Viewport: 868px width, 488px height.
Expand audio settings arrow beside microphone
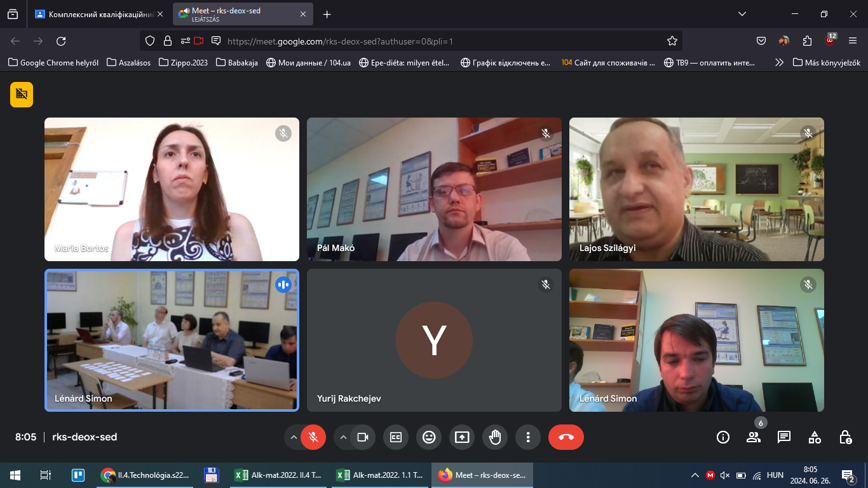pyautogui.click(x=294, y=437)
